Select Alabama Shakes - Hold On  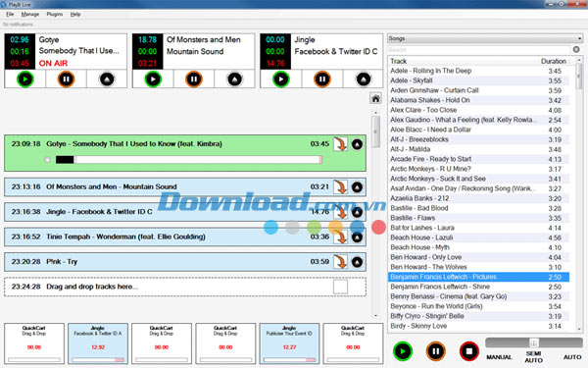(x=478, y=100)
